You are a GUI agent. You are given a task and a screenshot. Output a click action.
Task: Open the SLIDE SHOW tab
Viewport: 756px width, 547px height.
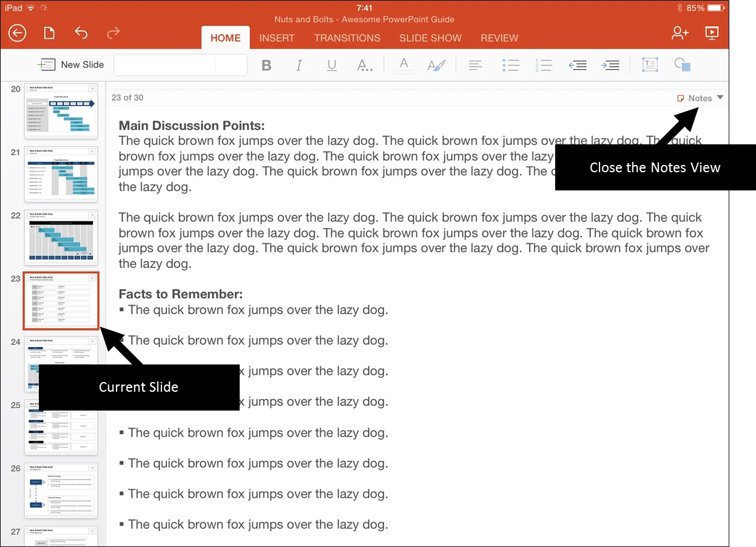430,38
